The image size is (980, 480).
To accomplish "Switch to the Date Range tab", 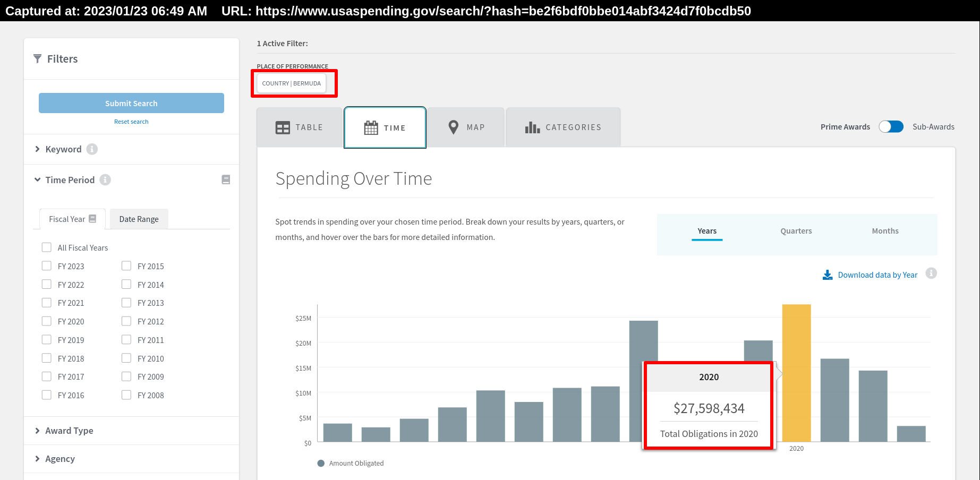I will [139, 219].
